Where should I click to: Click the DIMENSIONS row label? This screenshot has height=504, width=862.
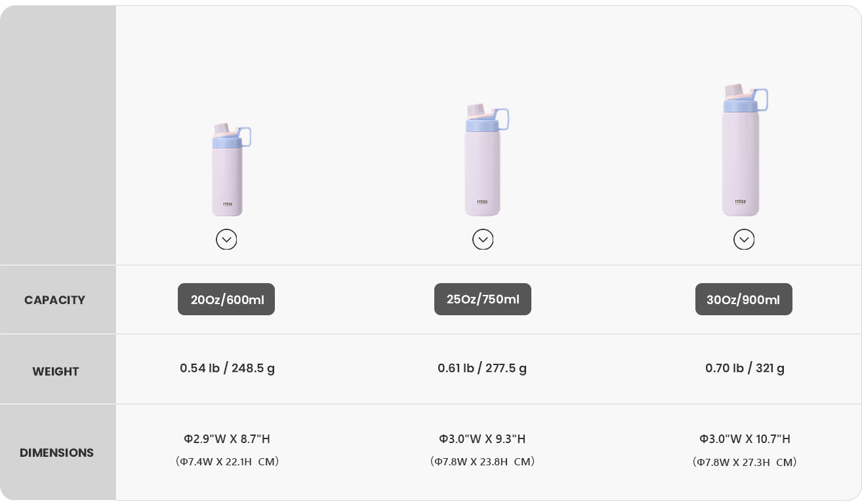tap(56, 453)
